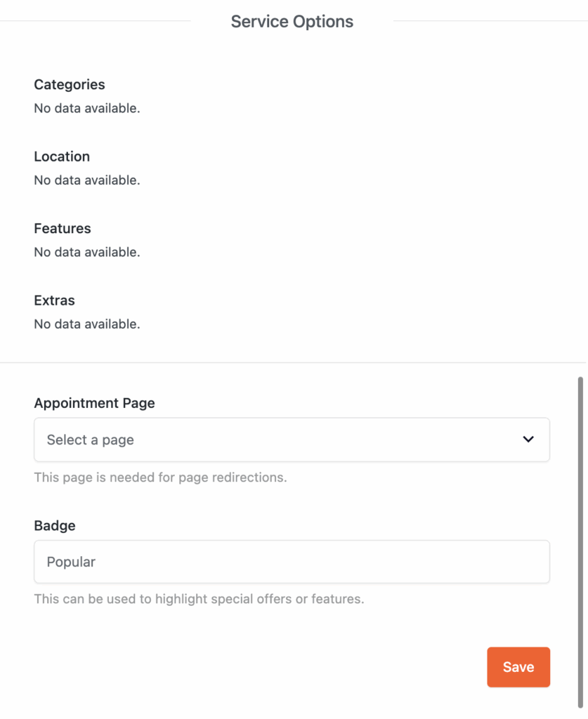
Task: Click the Features label
Action: pyautogui.click(x=63, y=228)
